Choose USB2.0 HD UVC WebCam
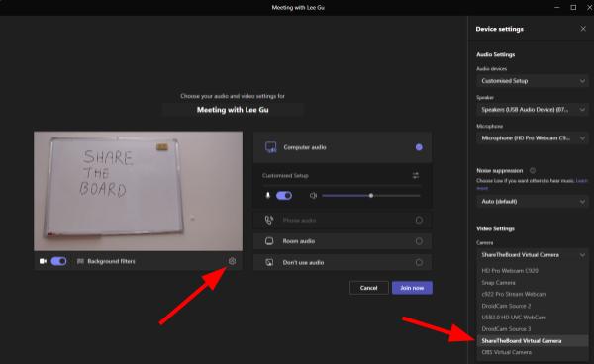The height and width of the screenshot is (364, 594). click(533, 318)
